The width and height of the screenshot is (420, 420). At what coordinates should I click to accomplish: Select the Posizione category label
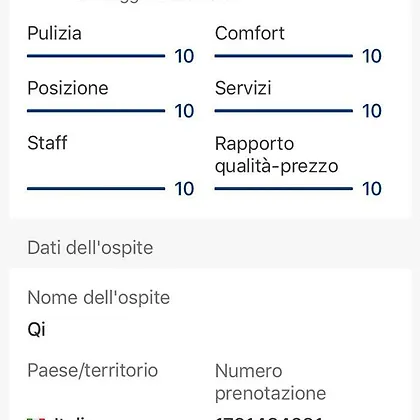[68, 88]
